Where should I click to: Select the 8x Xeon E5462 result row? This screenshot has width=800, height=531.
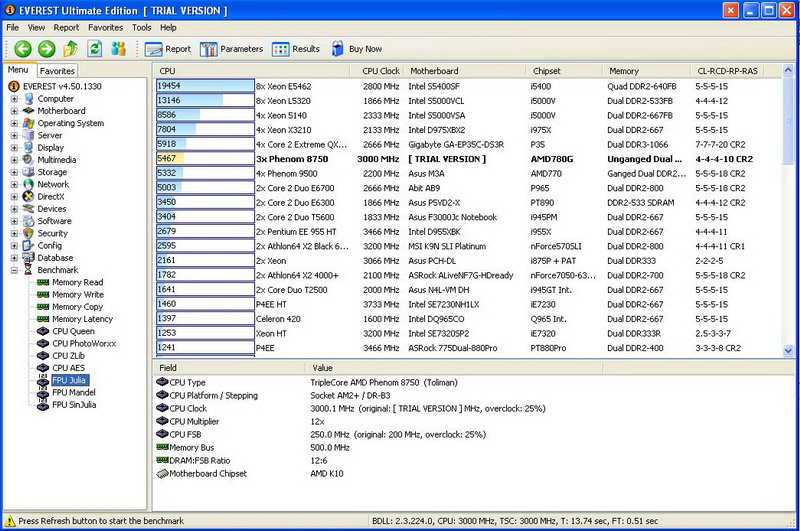point(468,86)
